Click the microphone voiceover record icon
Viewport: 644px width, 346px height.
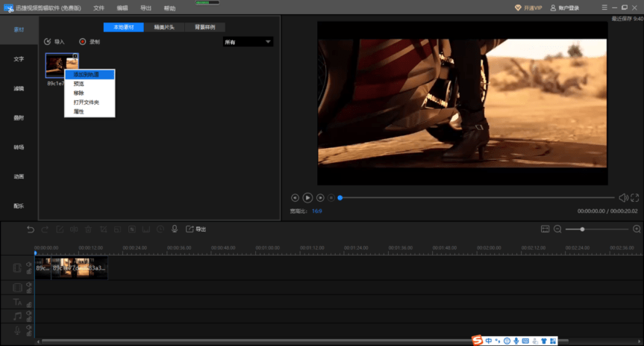(175, 229)
